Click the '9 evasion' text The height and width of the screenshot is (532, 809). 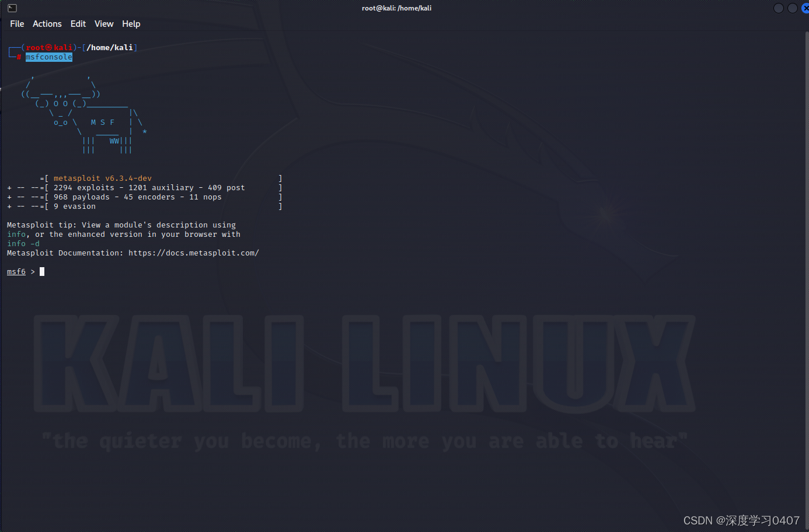[x=75, y=206]
